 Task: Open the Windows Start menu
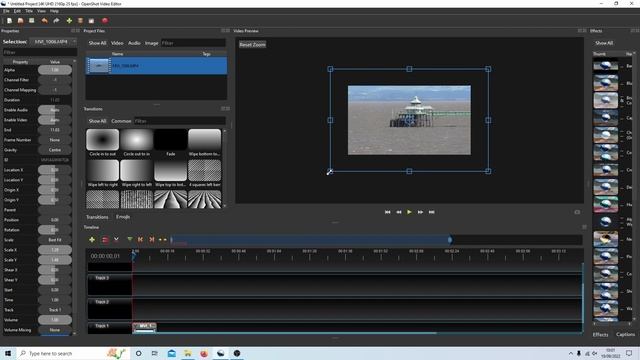click(8, 353)
